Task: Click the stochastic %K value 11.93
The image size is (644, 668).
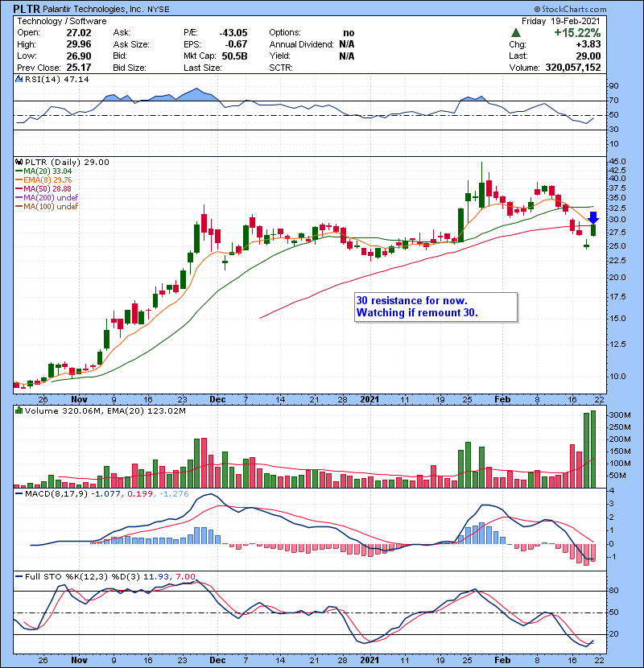Action: point(156,576)
